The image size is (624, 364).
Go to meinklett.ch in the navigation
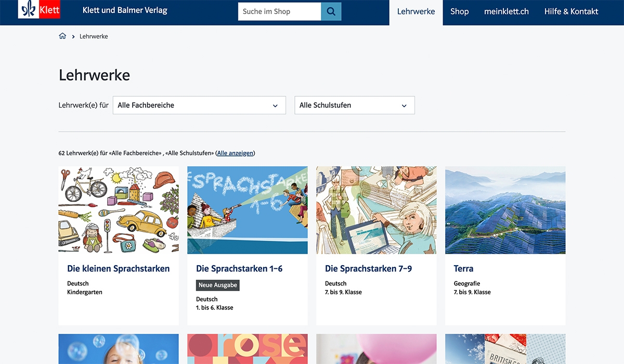(506, 11)
